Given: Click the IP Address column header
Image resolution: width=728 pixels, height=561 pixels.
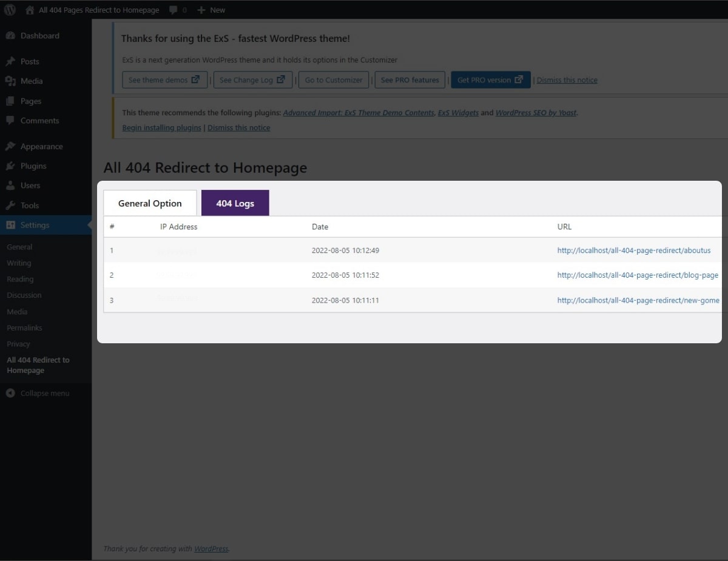Looking at the screenshot, I should point(178,227).
